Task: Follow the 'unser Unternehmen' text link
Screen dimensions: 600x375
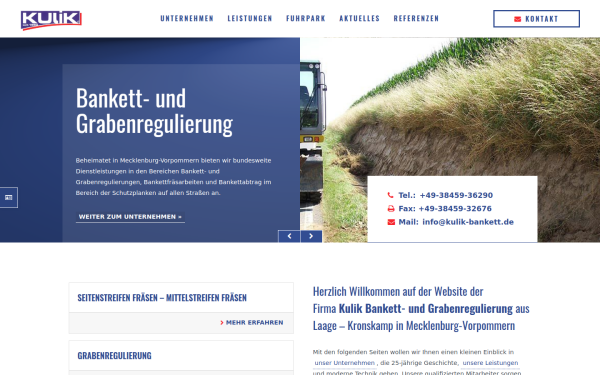Action: (x=344, y=363)
